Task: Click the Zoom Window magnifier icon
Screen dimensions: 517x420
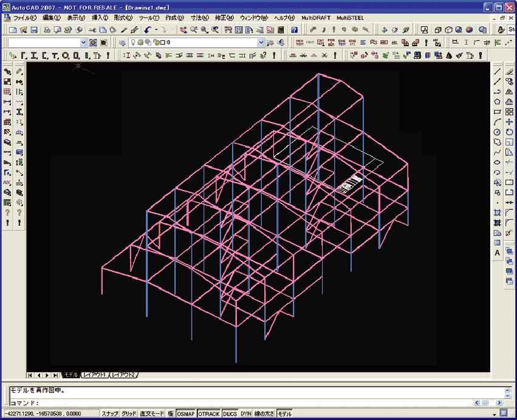Action: [204, 30]
